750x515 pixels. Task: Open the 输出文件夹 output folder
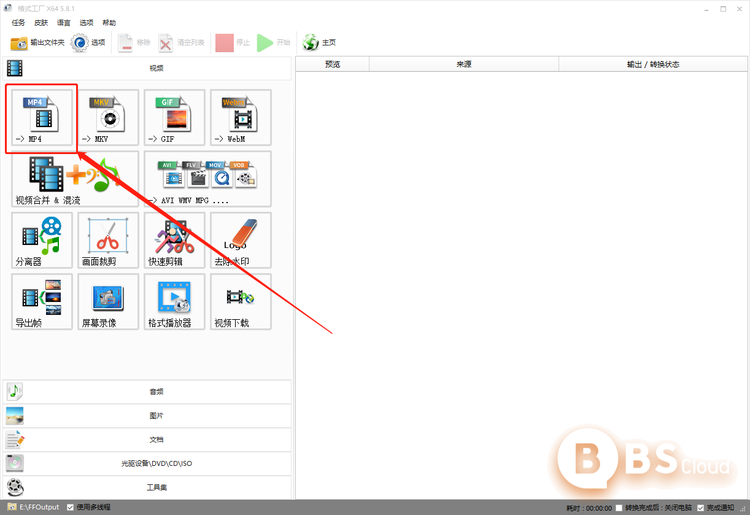37,43
